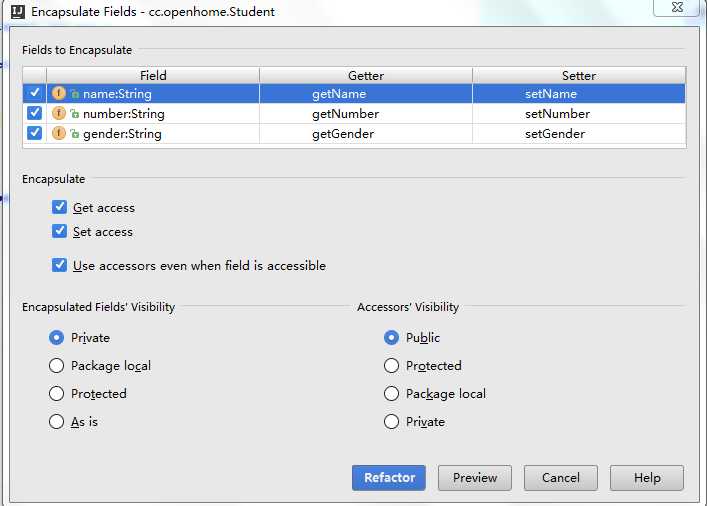The height and width of the screenshot is (506, 707).
Task: Click the green lock icon next to number:String
Action: tap(75, 114)
